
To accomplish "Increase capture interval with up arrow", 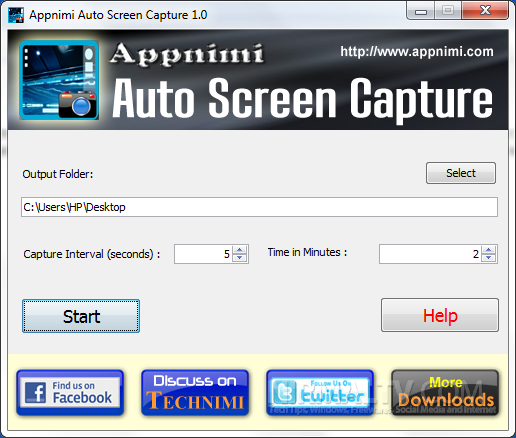I will click(239, 250).
